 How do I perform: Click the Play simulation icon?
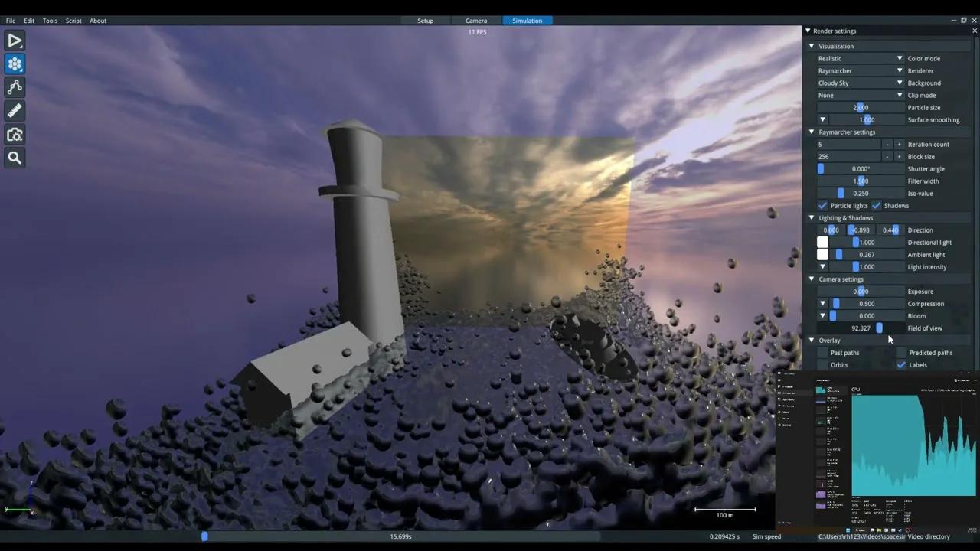15,41
